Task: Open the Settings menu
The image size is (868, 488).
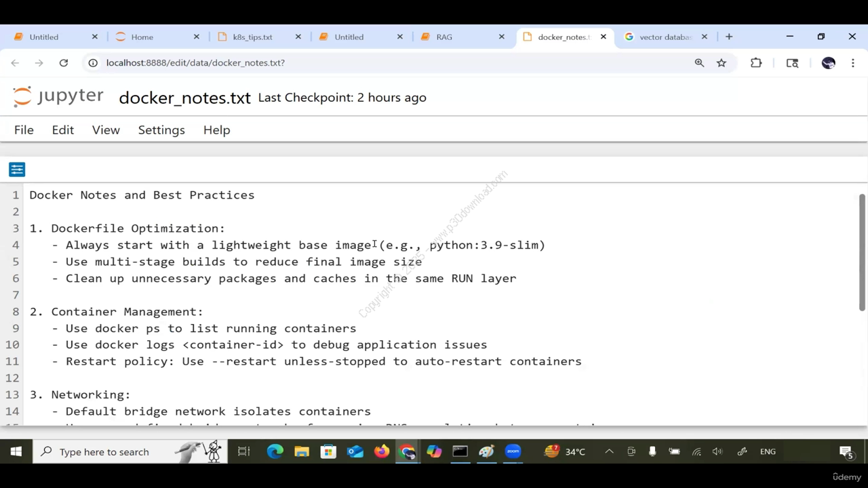Action: pos(161,130)
